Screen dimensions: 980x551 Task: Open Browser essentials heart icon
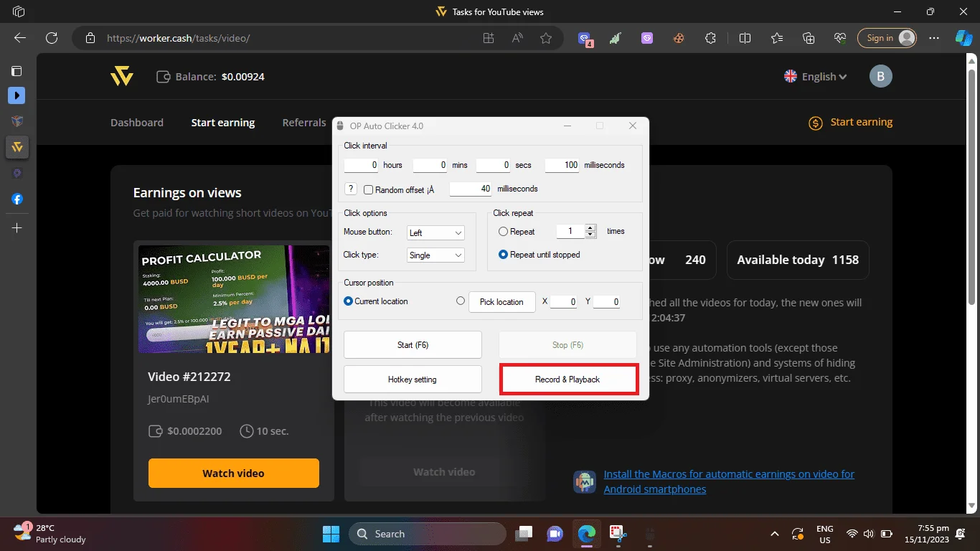pos(840,38)
